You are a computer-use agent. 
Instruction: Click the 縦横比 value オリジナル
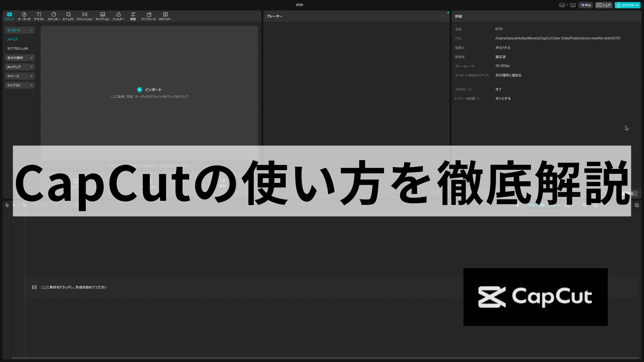tap(503, 48)
